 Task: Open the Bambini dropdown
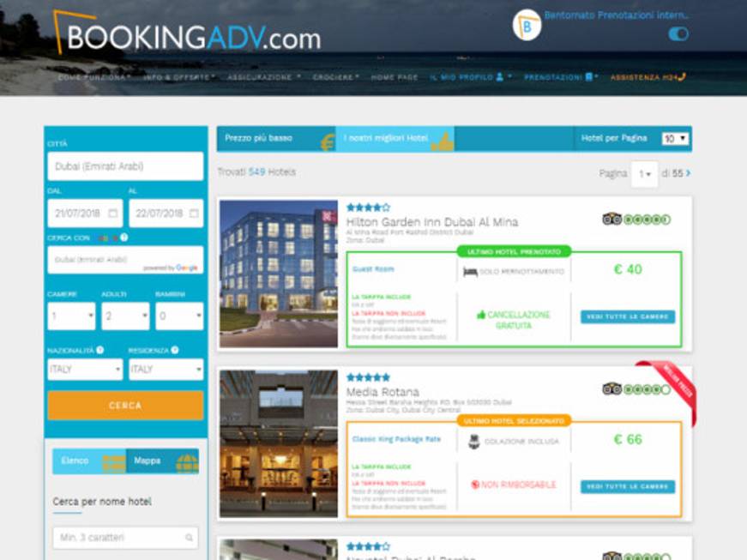pyautogui.click(x=179, y=316)
